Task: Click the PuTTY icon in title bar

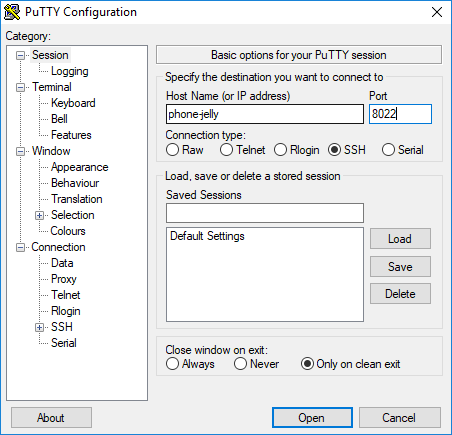Action: 12,12
